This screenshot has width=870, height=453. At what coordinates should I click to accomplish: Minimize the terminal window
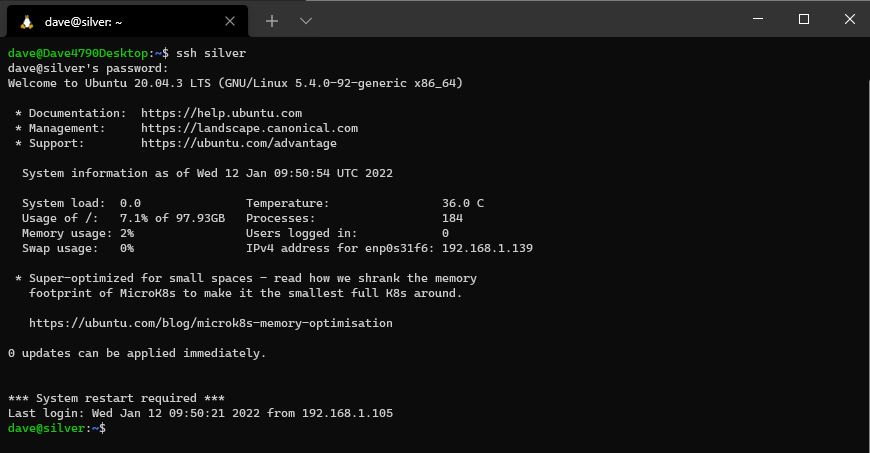(758, 19)
